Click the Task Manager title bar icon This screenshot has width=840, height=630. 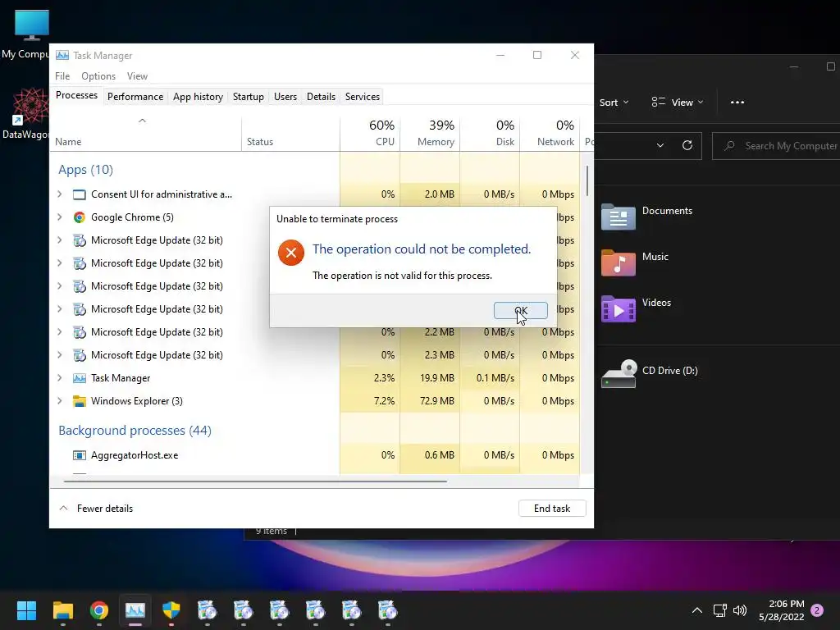(x=62, y=55)
